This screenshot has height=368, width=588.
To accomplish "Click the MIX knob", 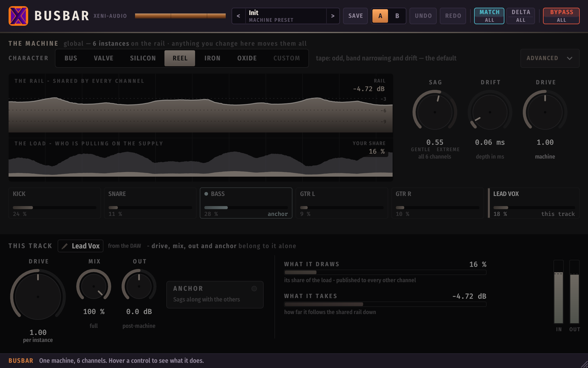I will 94,286.
